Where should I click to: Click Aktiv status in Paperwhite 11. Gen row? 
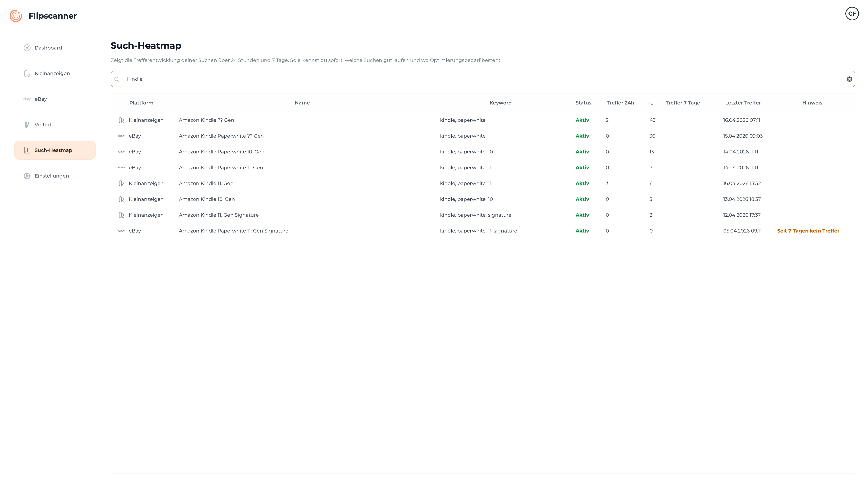[582, 168]
